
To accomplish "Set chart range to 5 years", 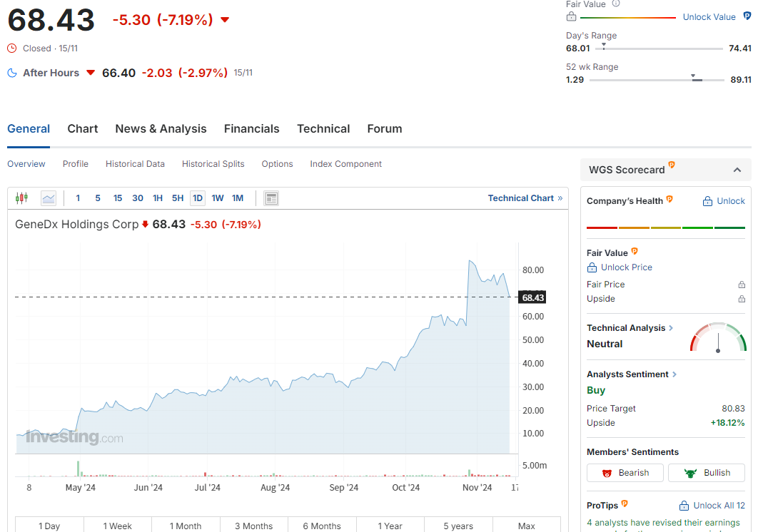I will pyautogui.click(x=458, y=526).
